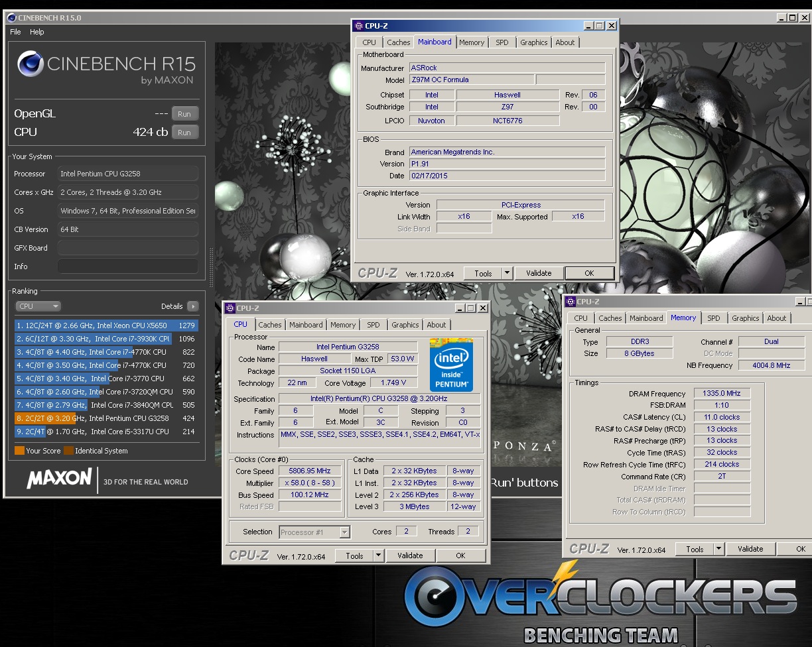Open Graphics tab in Mainboard CPU-Z window
The width and height of the screenshot is (812, 647).
(534, 42)
